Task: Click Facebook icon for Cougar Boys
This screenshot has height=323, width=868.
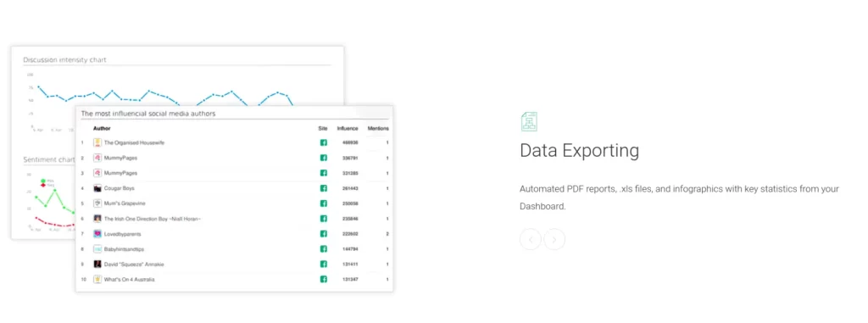Action: (323, 188)
